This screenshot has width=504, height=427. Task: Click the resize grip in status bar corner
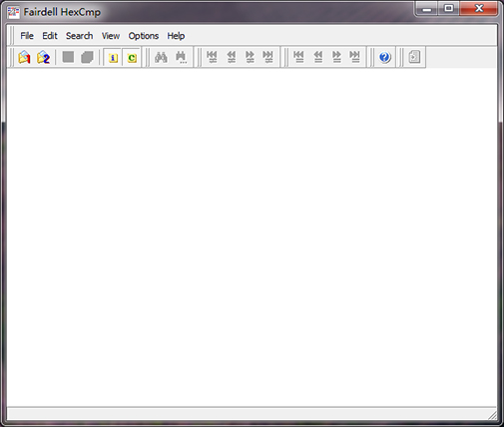click(x=492, y=415)
